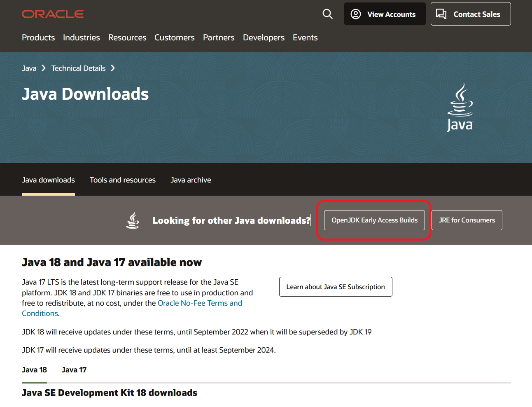Open the Resources menu
This screenshot has width=532, height=407.
point(127,37)
